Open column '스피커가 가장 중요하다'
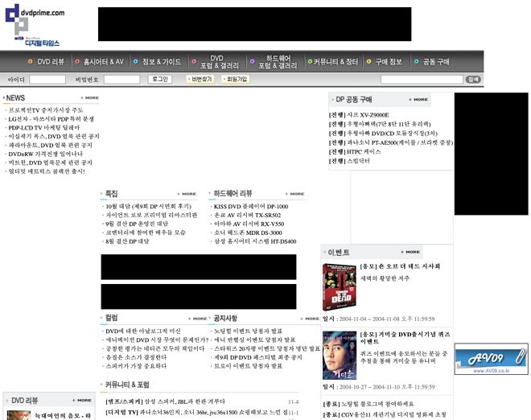Screen dimensions: 531x420 pos(136,366)
